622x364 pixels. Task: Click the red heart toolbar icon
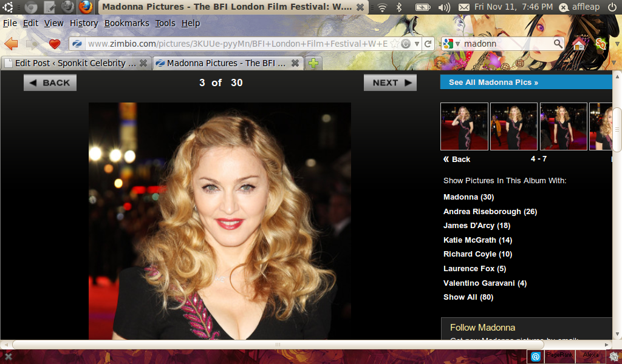point(55,44)
